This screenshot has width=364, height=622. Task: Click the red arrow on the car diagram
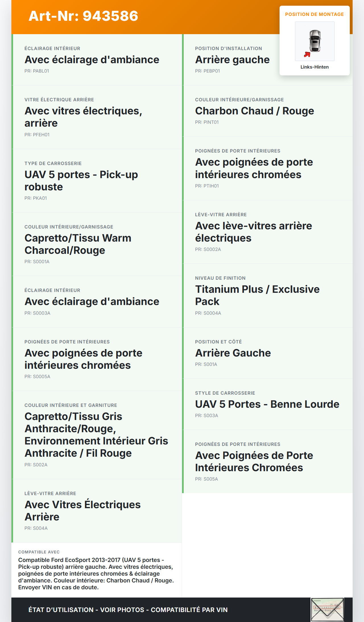pos(307,54)
